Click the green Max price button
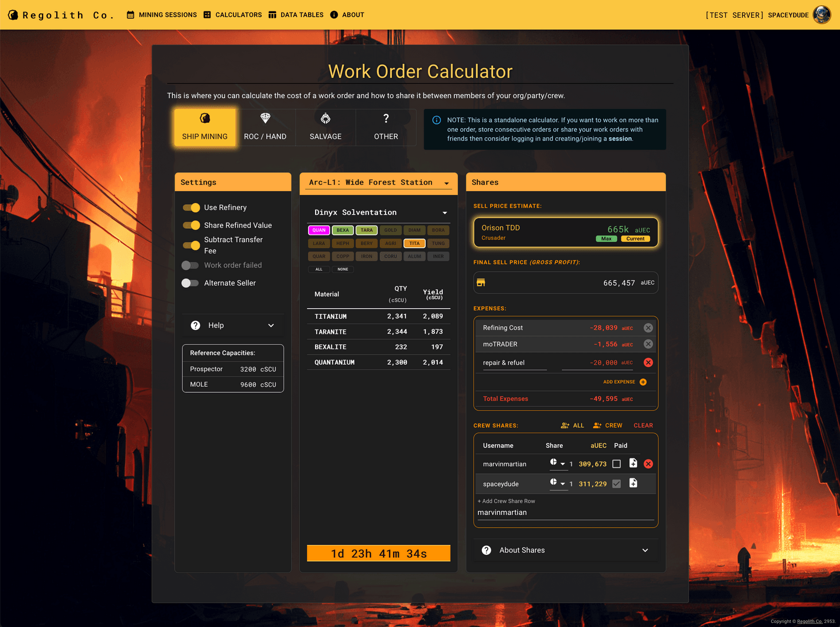The width and height of the screenshot is (840, 627). 606,239
